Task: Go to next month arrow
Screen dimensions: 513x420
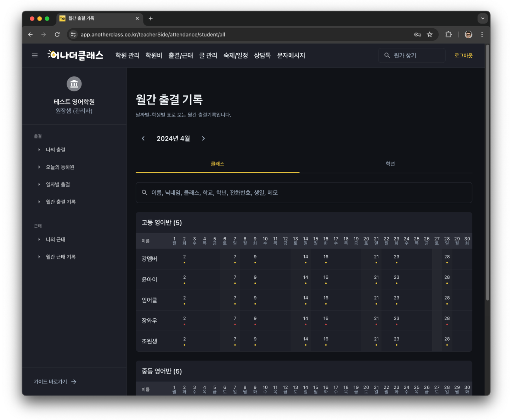Action: 203,138
